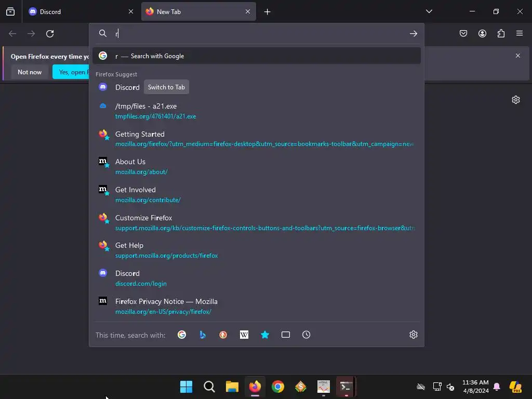532x399 pixels.
Task: Open the chart app on taskbar
Action: tap(323, 387)
